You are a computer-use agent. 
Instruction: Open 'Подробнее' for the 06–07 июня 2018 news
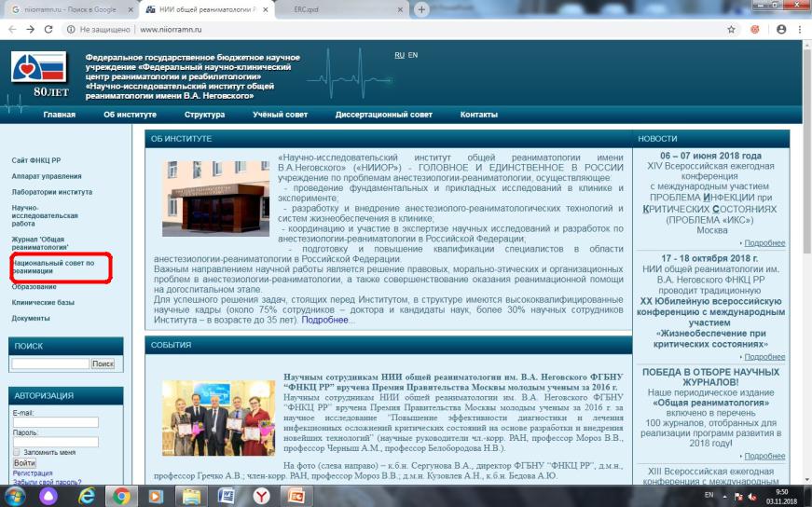(764, 243)
